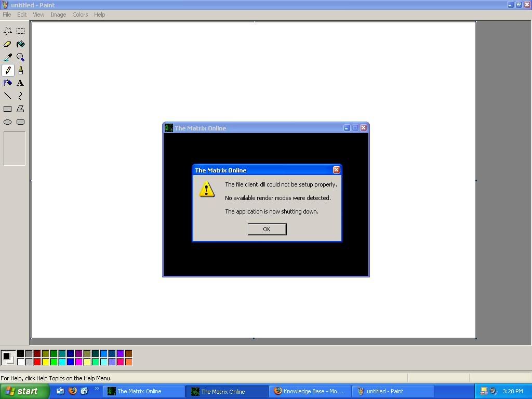Choose the Eraser tool
The image size is (532, 399).
[x=8, y=44]
